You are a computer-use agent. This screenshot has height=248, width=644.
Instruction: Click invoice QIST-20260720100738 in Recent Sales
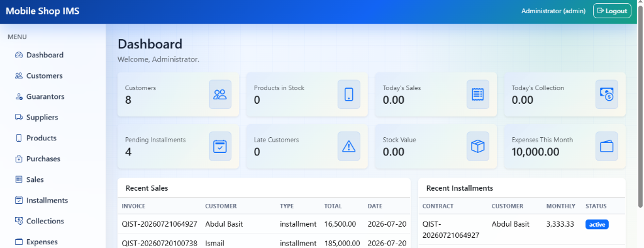[159, 243]
